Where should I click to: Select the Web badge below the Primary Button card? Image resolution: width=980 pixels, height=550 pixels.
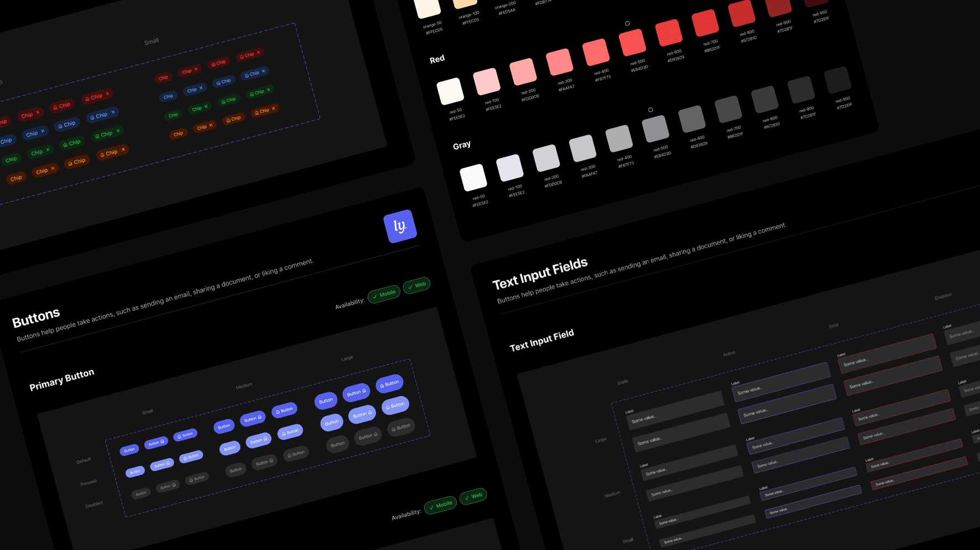coord(473,496)
